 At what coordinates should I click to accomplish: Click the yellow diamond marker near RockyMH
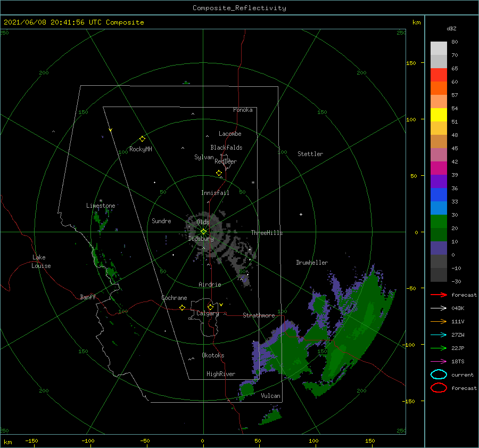pyautogui.click(x=142, y=139)
